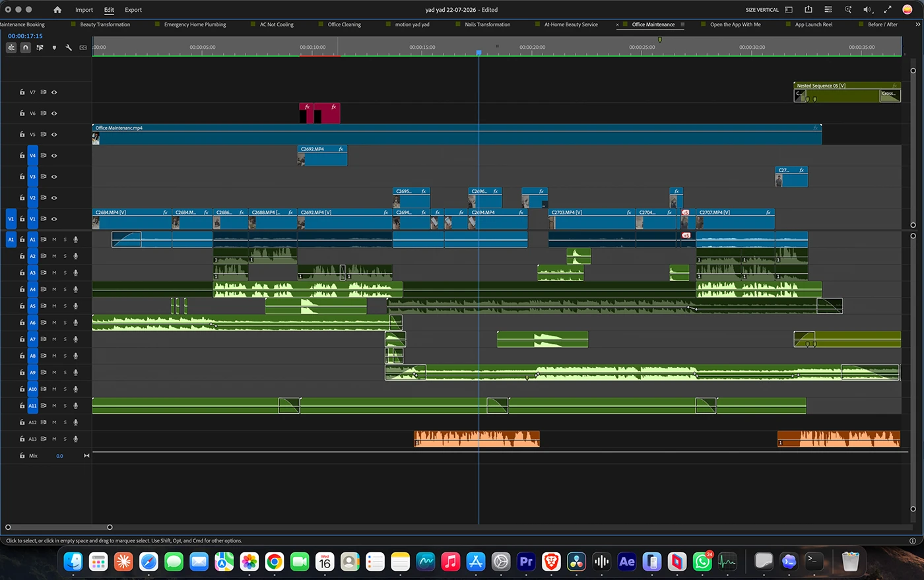Hide video track V5 with the eye
924x580 pixels.
click(54, 135)
